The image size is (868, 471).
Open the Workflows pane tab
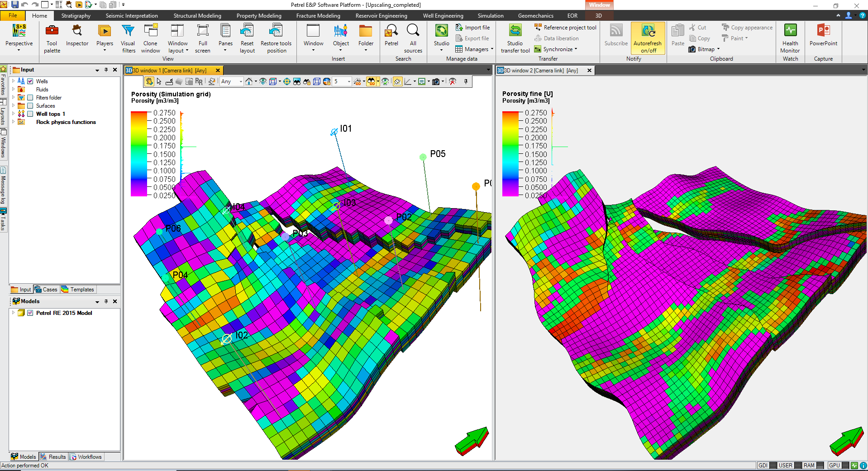(86, 457)
